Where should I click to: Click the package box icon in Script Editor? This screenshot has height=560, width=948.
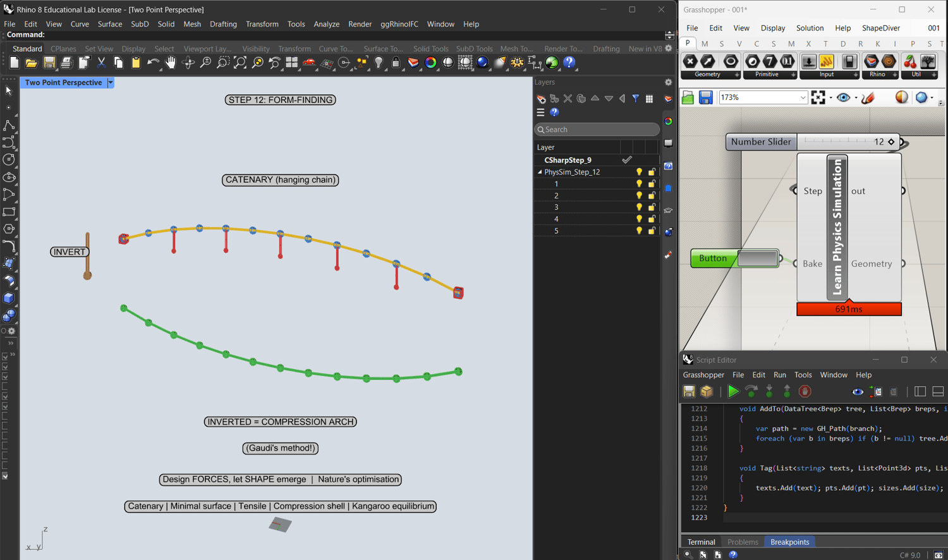tap(707, 392)
